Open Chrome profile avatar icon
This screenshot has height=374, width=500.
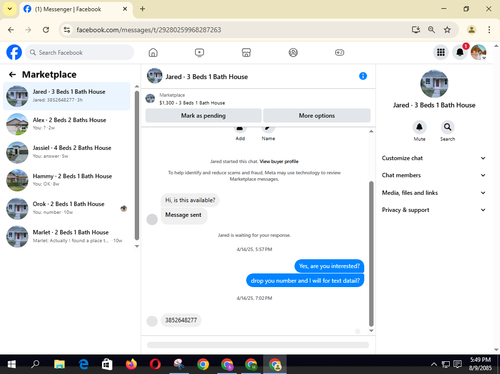point(471,30)
